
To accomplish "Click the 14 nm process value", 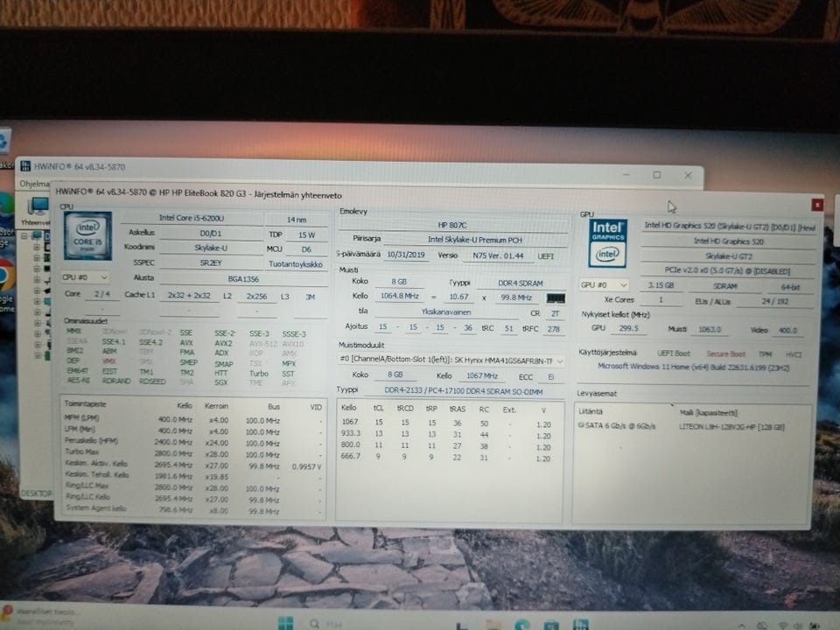I will coord(297,220).
